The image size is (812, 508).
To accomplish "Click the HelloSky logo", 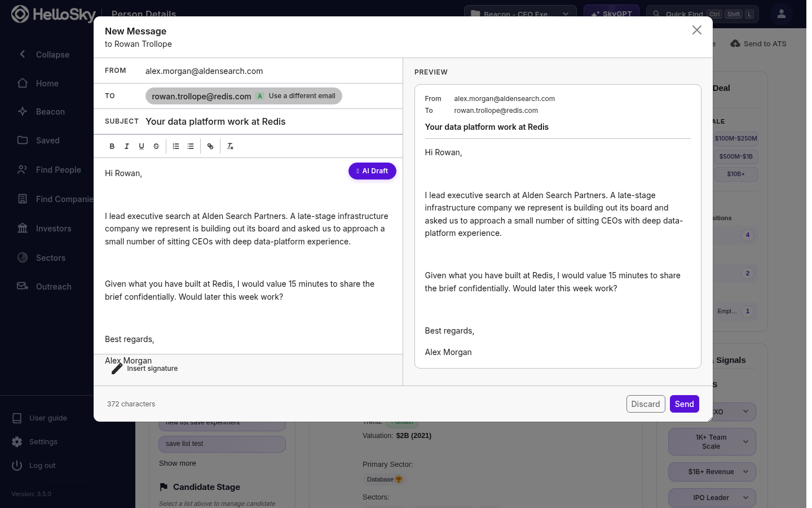I will 54,14.
